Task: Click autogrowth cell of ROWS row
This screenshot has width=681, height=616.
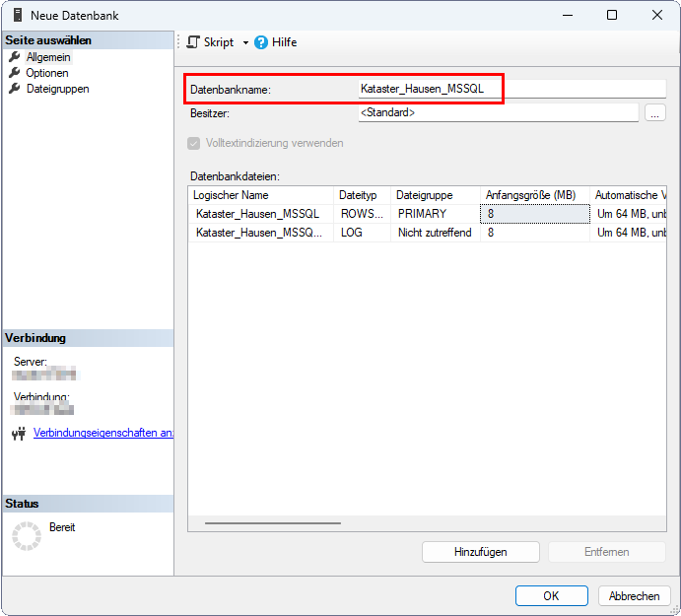Action: [x=628, y=214]
